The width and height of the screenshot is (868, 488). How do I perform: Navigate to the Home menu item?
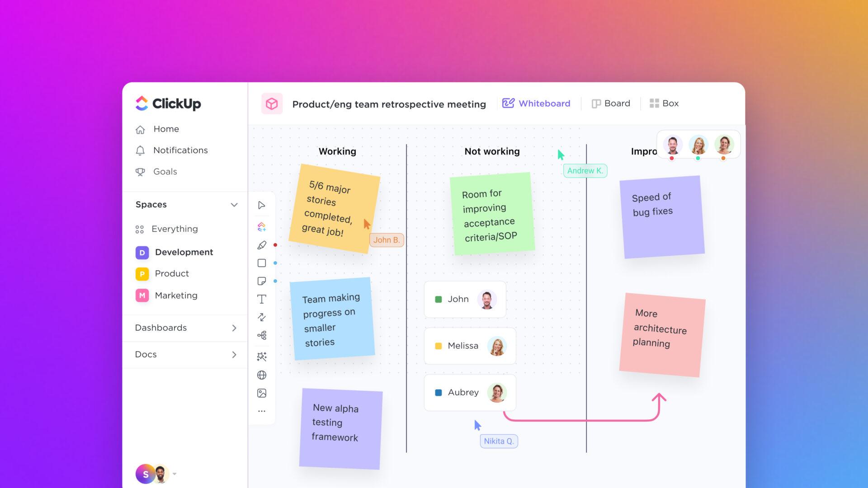pos(166,128)
